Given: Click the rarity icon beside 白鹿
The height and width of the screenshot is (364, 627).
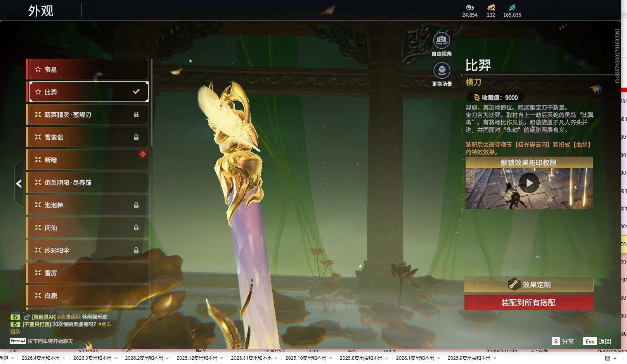Looking at the screenshot, I should pyautogui.click(x=38, y=295).
